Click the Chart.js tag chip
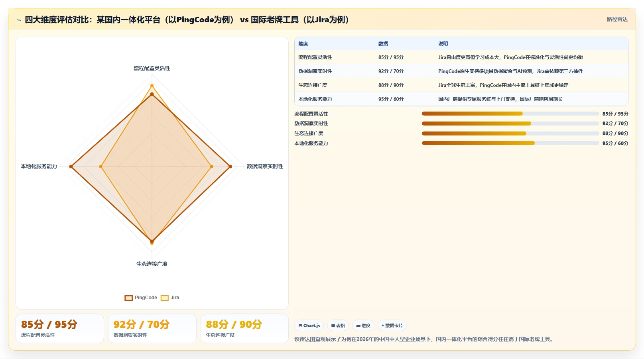Image resolution: width=644 pixels, height=359 pixels. (309, 326)
